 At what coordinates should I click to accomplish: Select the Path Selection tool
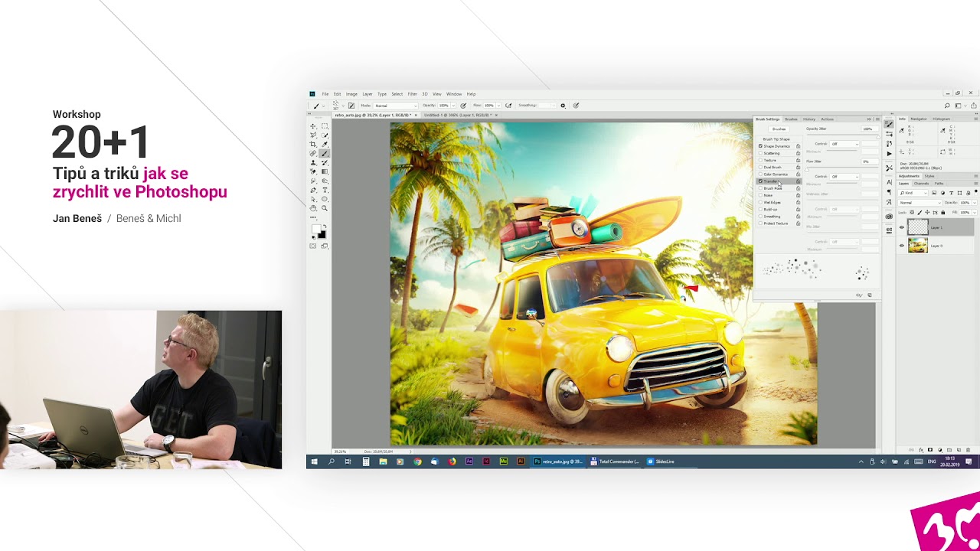(313, 199)
